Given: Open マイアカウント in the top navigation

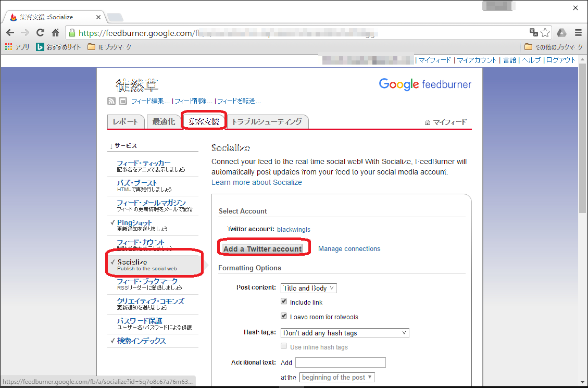Looking at the screenshot, I should (x=477, y=60).
